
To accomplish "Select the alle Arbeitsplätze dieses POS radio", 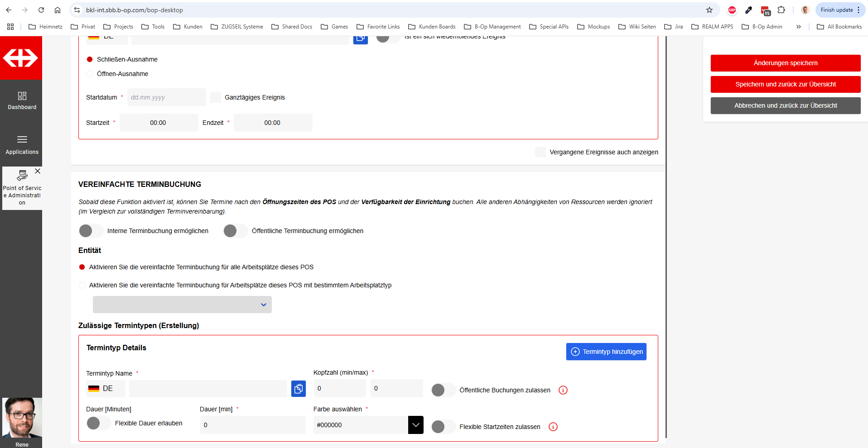I will coord(82,267).
